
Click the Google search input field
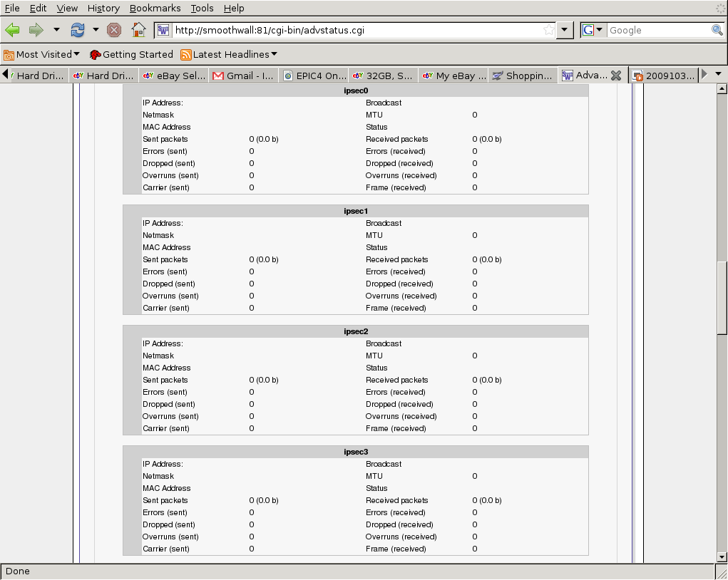658,30
